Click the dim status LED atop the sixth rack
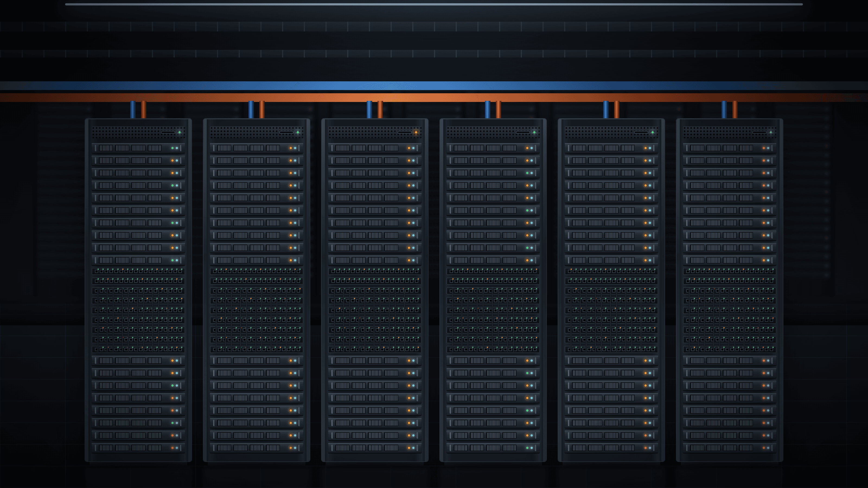868x488 pixels. (771, 132)
